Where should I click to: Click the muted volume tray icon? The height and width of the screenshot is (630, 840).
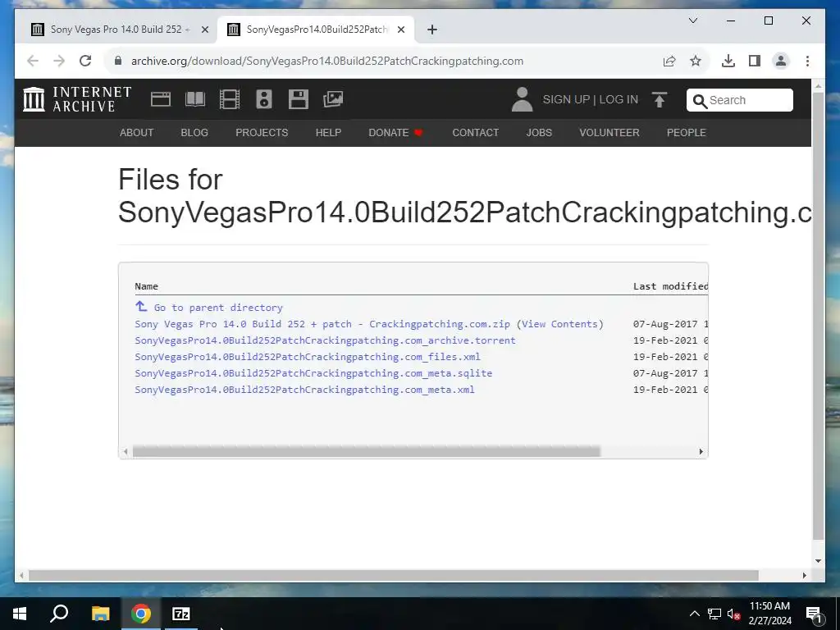point(733,614)
